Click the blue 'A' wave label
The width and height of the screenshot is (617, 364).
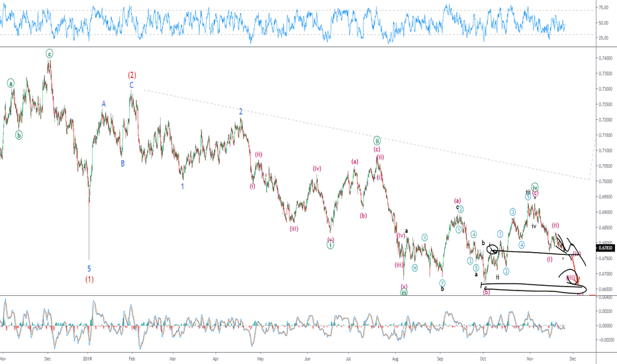coord(104,104)
